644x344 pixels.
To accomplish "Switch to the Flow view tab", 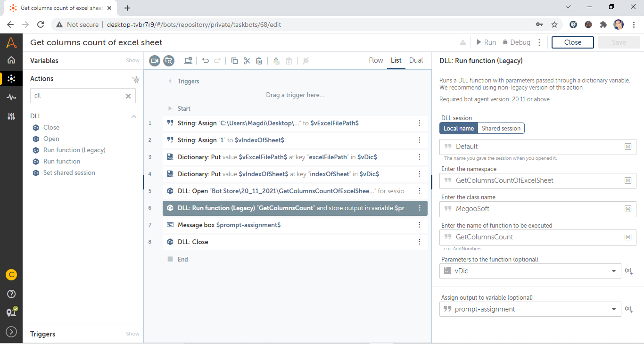I will tap(376, 60).
